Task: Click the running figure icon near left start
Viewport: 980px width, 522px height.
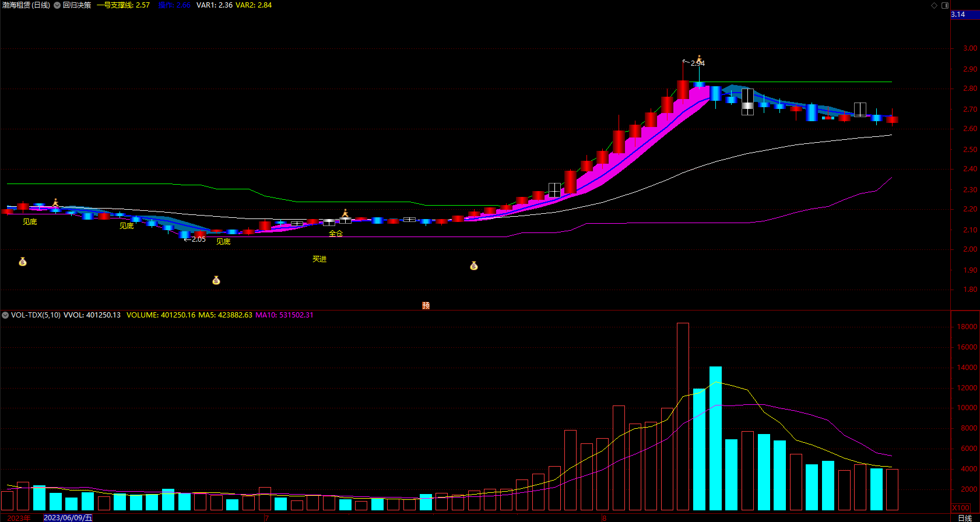Action: pyautogui.click(x=55, y=203)
